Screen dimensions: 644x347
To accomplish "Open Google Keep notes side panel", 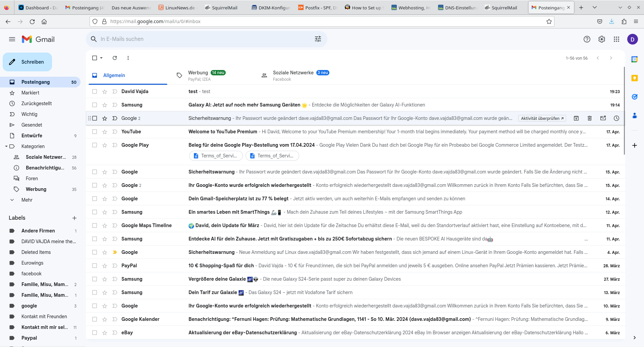I will pyautogui.click(x=635, y=78).
